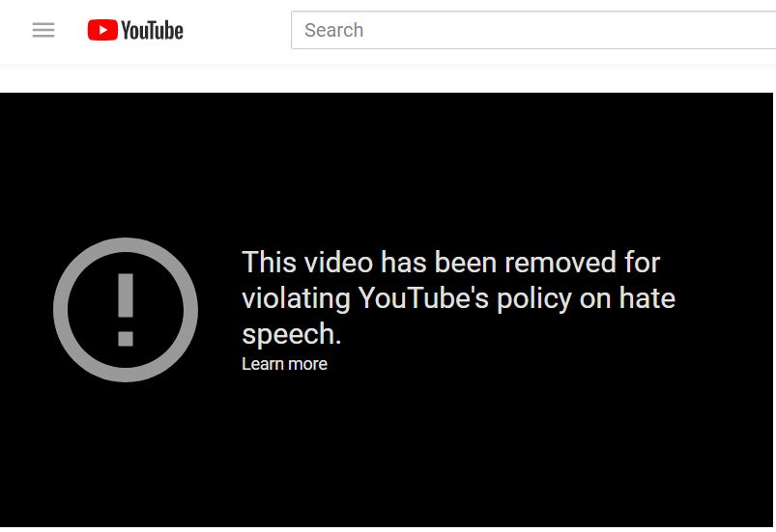
Task: Click the red YouTube play logo
Action: pos(102,30)
